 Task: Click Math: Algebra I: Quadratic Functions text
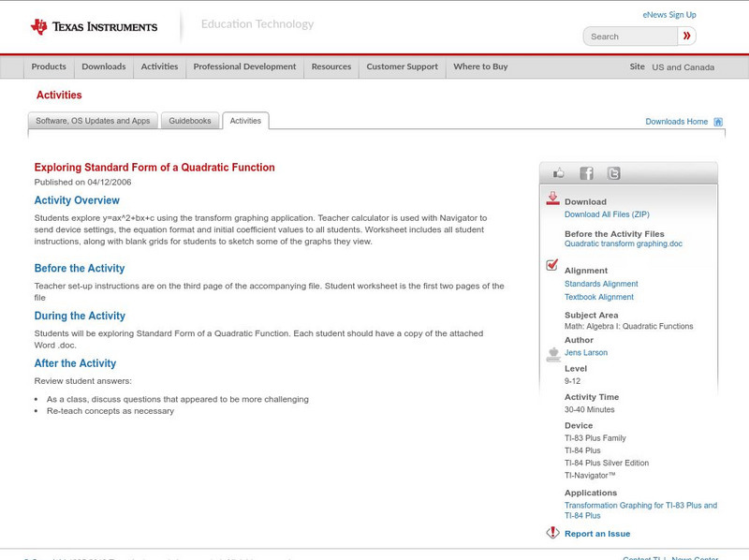pyautogui.click(x=628, y=326)
